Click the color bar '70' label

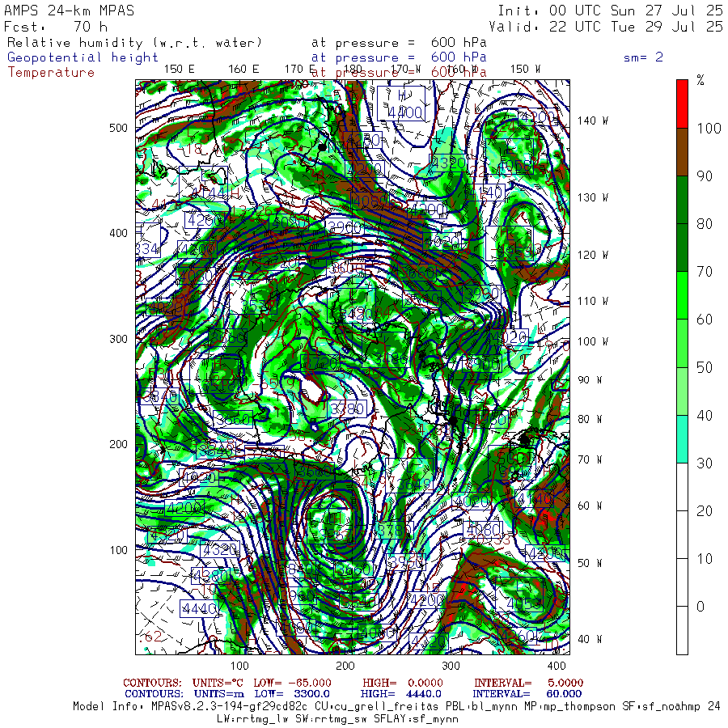705,272
